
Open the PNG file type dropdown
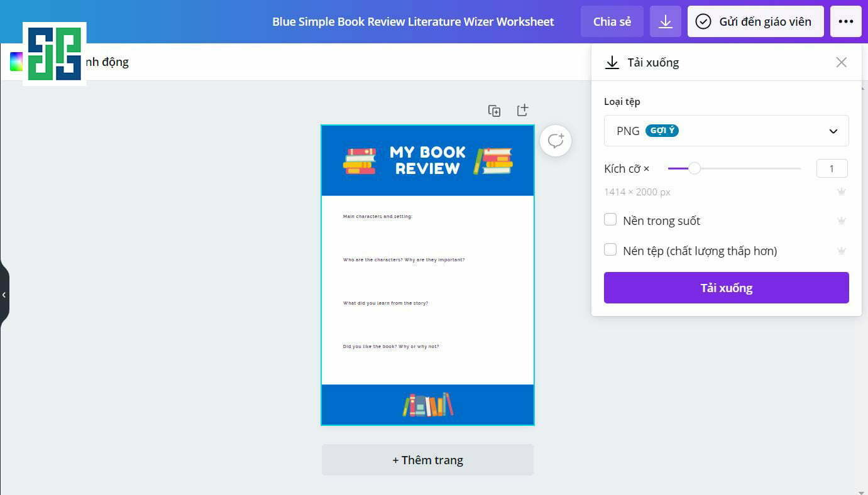(727, 131)
